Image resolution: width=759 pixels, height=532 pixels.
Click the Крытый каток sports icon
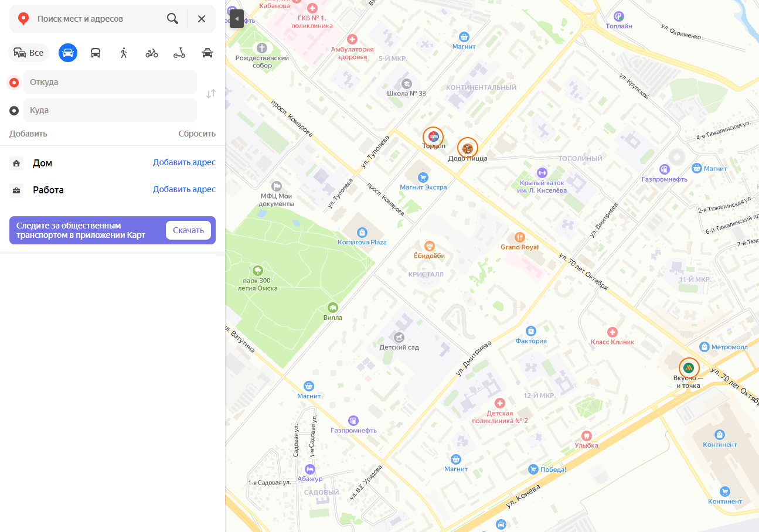coord(542,173)
